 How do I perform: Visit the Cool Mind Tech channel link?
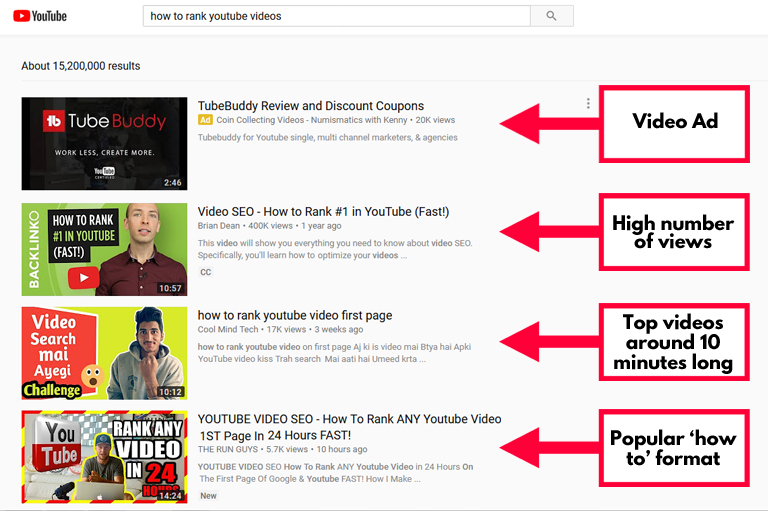[228, 330]
